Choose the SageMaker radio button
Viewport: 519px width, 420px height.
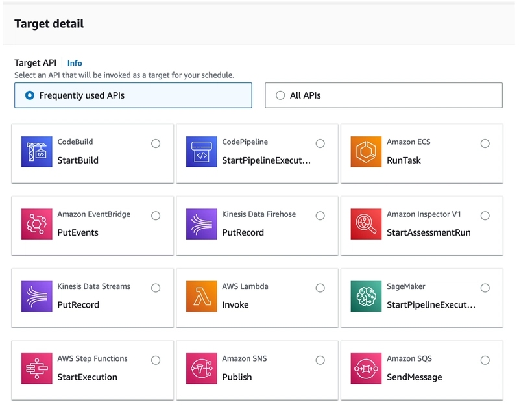(x=485, y=288)
